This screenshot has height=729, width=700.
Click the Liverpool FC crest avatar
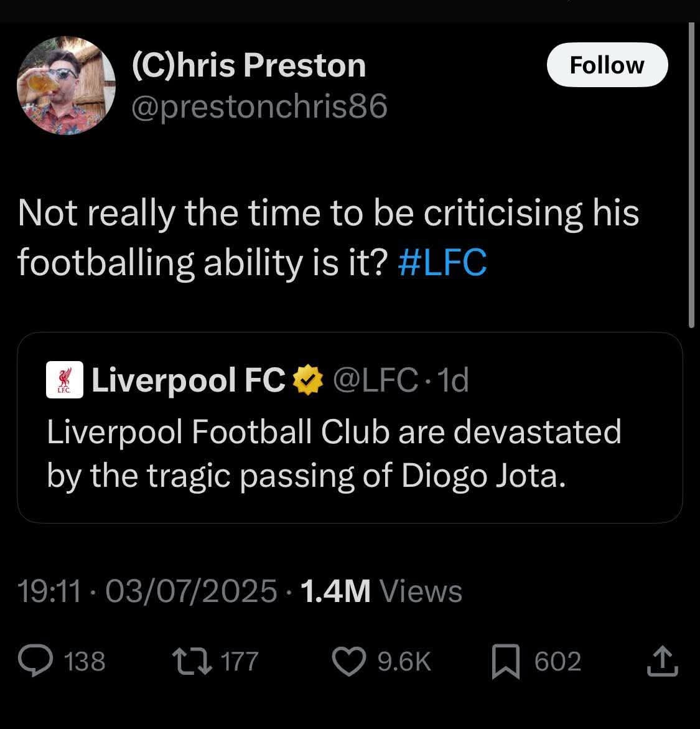(65, 380)
